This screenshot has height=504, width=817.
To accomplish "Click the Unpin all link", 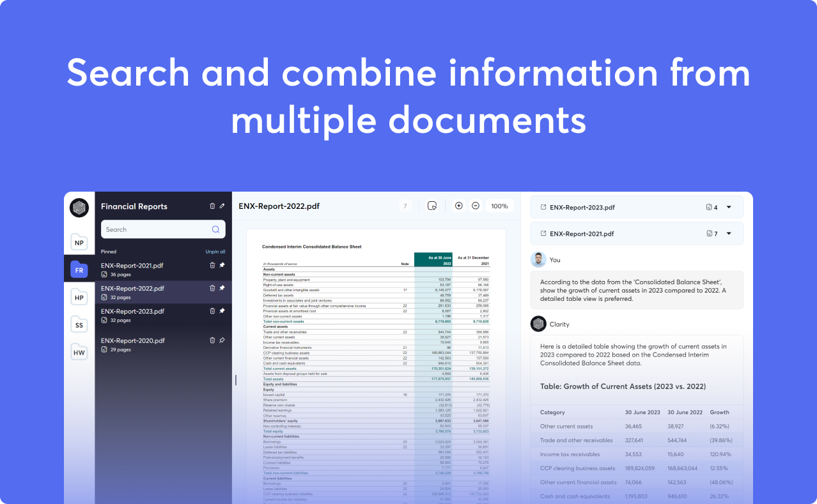I will (215, 252).
